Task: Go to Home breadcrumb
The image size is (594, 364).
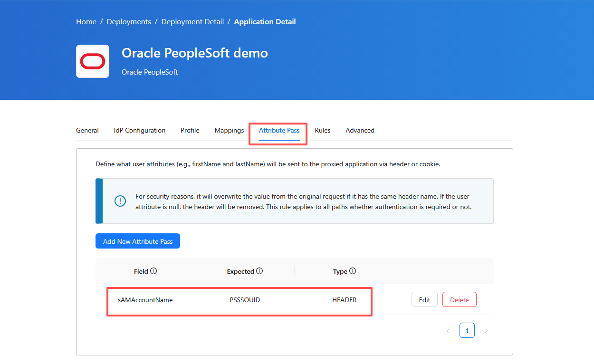Action: point(86,22)
